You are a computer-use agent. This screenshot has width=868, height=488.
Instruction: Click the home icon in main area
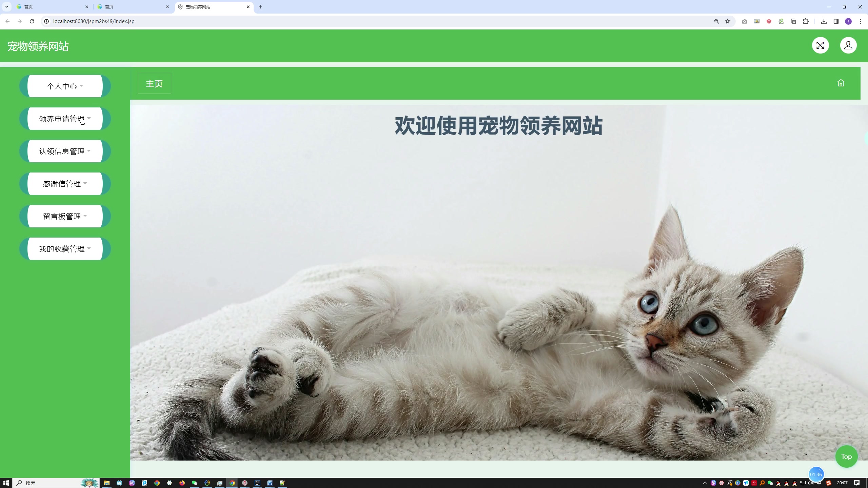click(x=841, y=83)
